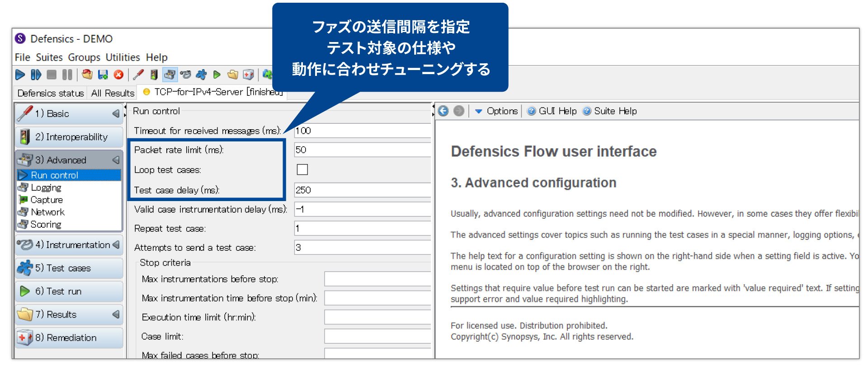
Task: Open Test run via the green play toolbar icon
Action: pyautogui.click(x=217, y=75)
